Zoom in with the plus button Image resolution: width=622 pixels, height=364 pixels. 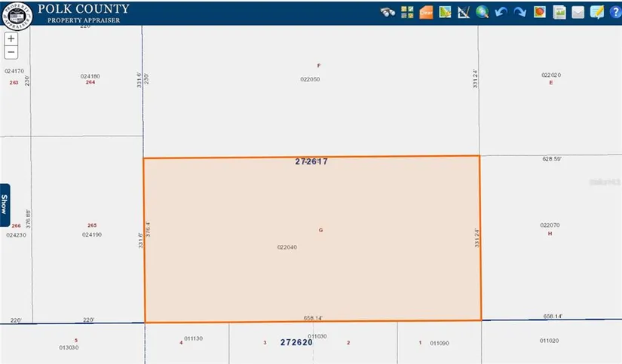11,38
